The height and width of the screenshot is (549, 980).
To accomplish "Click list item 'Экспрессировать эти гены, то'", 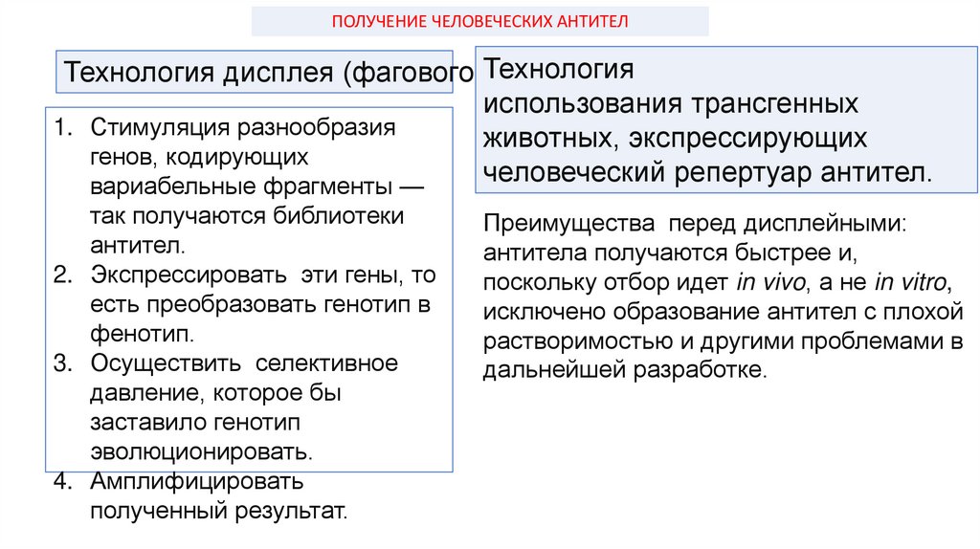I will 262,274.
